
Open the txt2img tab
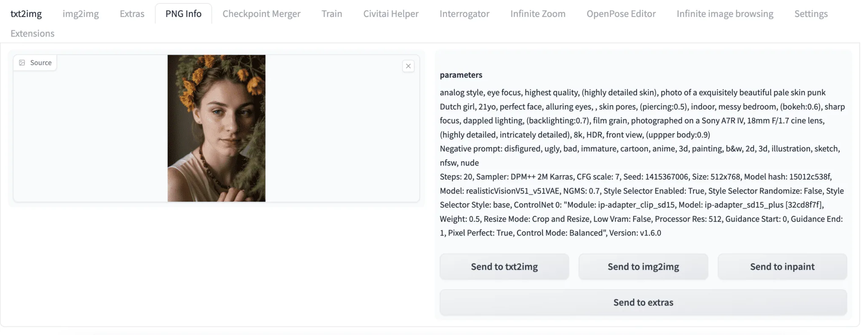pyautogui.click(x=26, y=14)
